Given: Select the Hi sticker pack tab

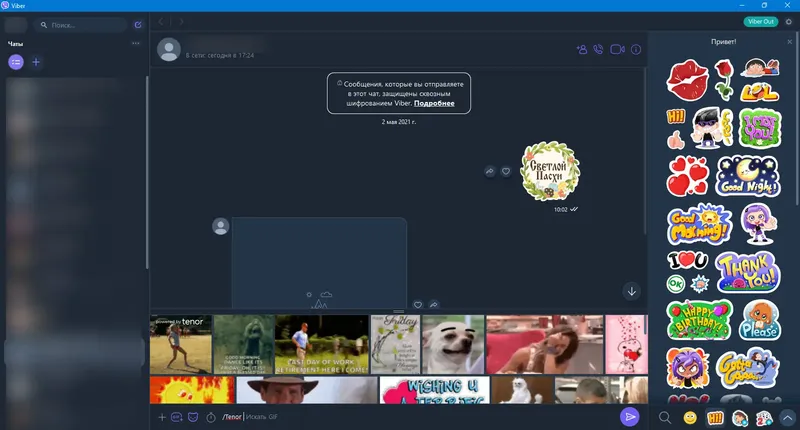Looking at the screenshot, I should [715, 418].
